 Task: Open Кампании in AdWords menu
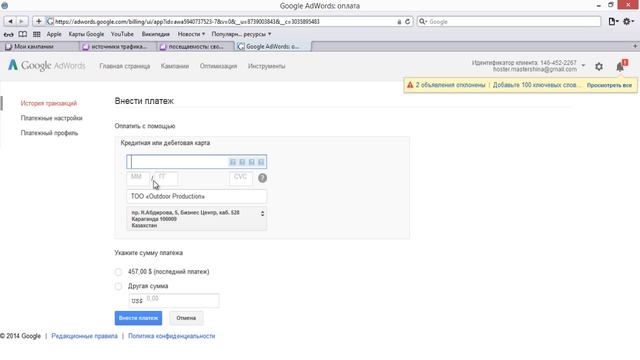[175, 66]
